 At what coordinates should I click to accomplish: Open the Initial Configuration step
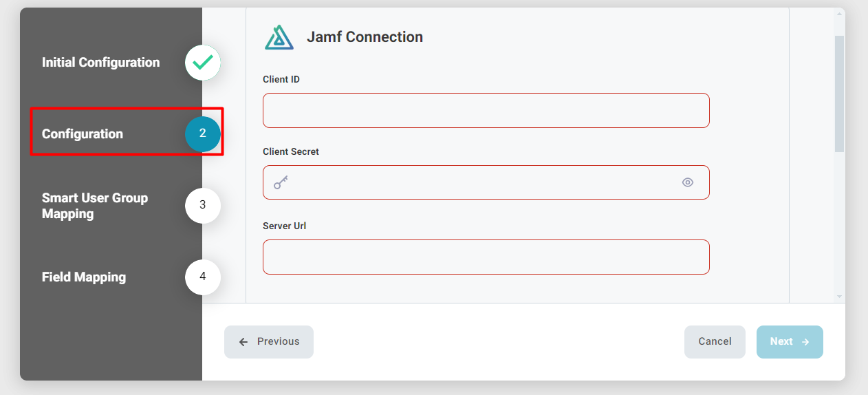pyautogui.click(x=100, y=63)
